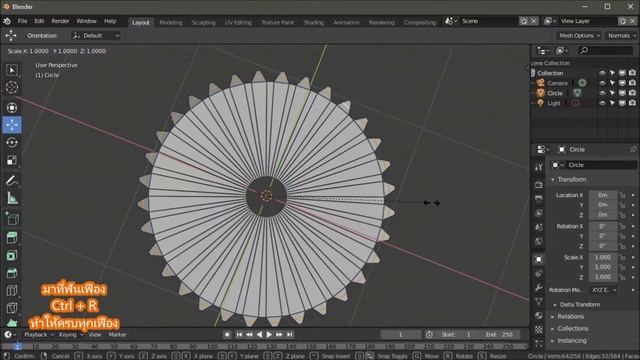The width and height of the screenshot is (640, 360).
Task: Hide the Light in viewport
Action: click(602, 103)
